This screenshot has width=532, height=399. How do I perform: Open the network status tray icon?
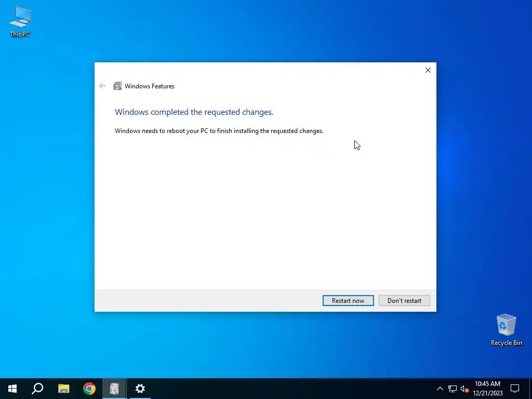pyautogui.click(x=453, y=389)
